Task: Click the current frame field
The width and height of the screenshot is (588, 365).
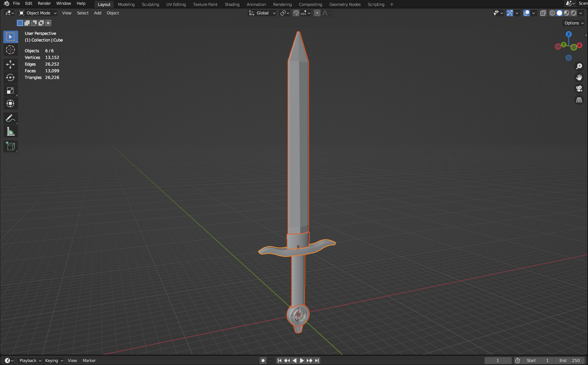Action: pos(498,361)
